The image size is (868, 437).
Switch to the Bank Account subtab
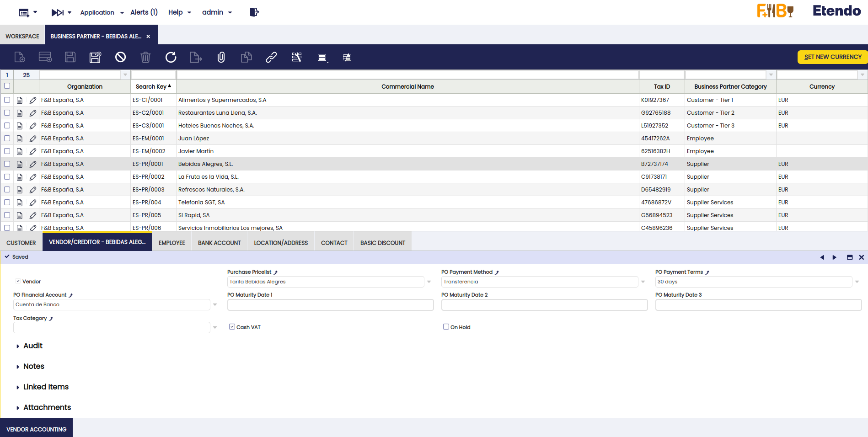click(x=220, y=243)
